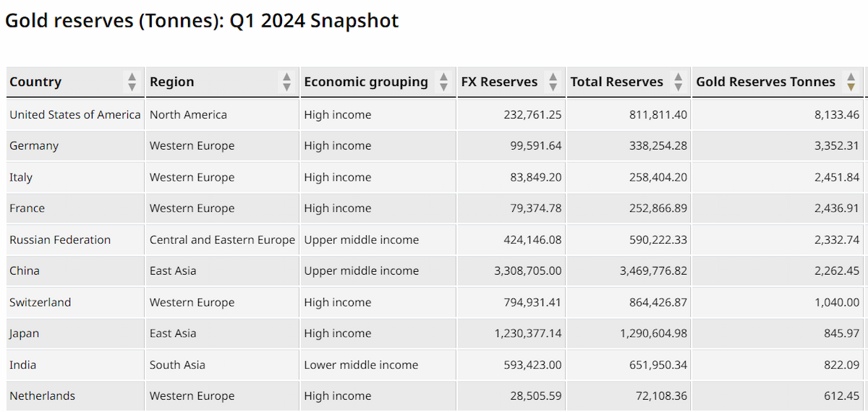Select the India row's Lower middle income cell

[x=361, y=365]
